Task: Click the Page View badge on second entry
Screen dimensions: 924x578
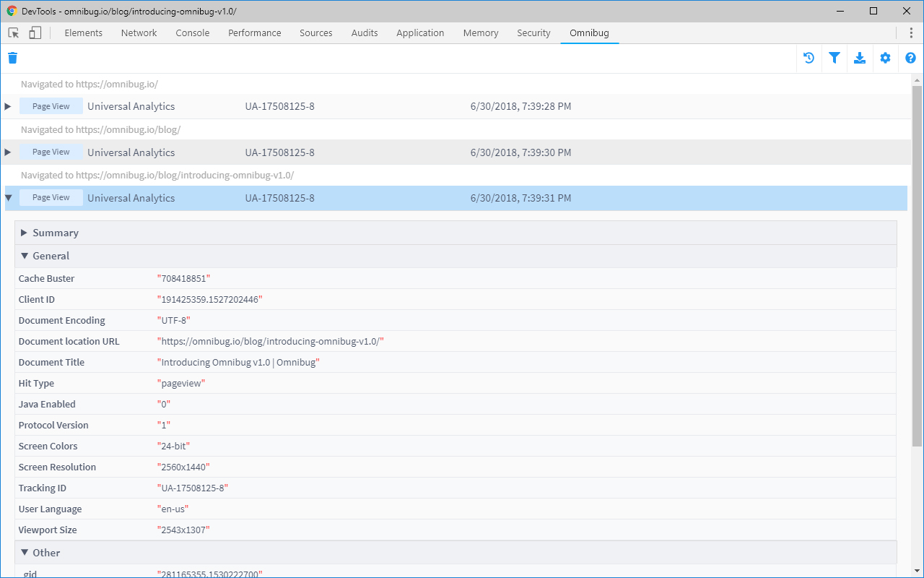Action: (x=51, y=152)
